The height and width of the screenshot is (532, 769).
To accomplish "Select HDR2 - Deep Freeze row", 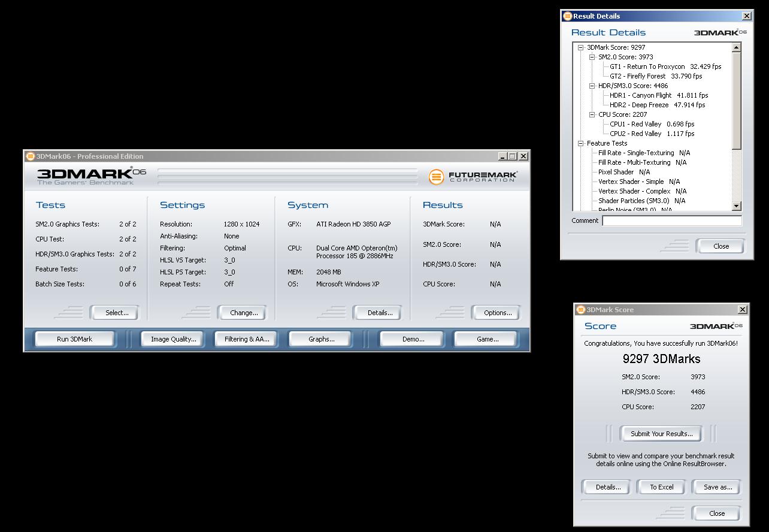I will [x=657, y=105].
